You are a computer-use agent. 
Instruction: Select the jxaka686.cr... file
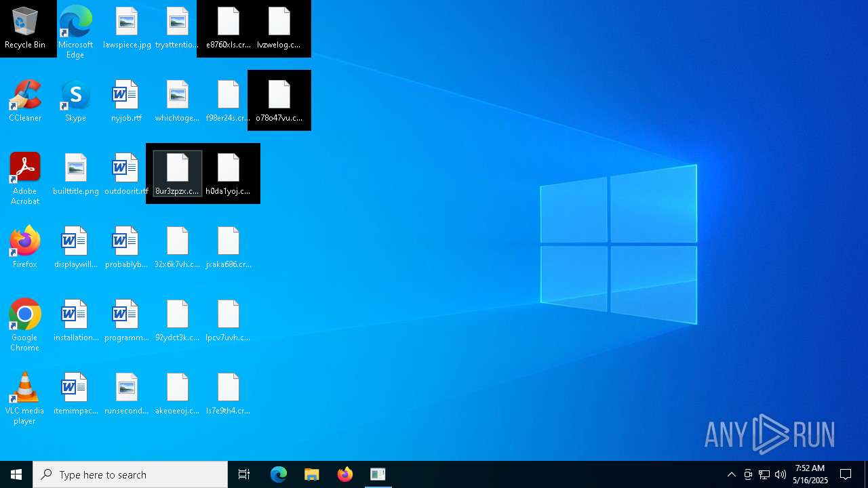click(x=229, y=248)
